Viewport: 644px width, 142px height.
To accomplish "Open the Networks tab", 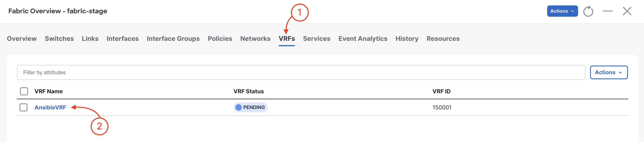I will click(255, 39).
